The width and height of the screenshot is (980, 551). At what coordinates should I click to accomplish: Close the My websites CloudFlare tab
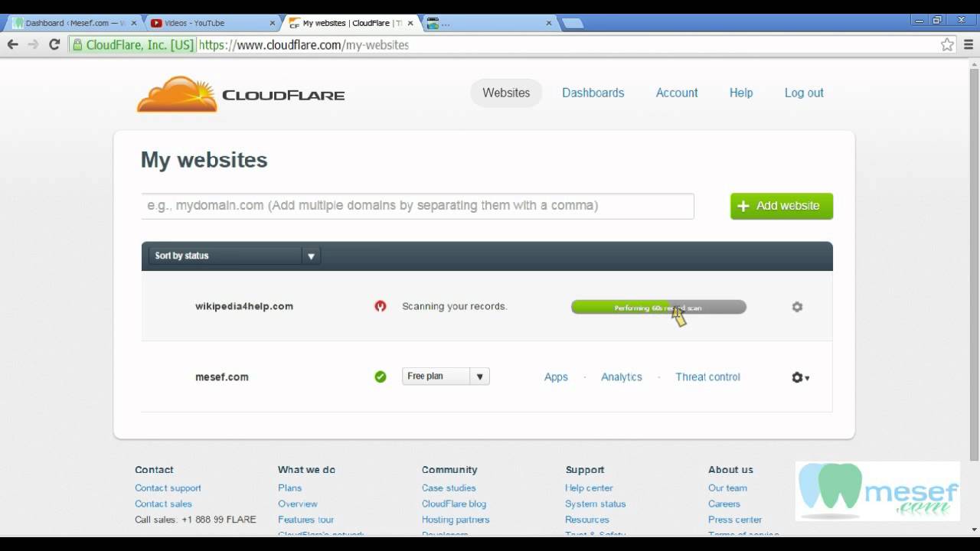[410, 23]
